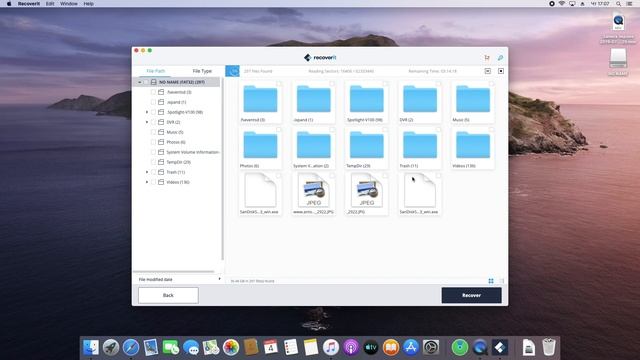The image size is (640, 360).
Task: Open the Help menu
Action: click(89, 4)
